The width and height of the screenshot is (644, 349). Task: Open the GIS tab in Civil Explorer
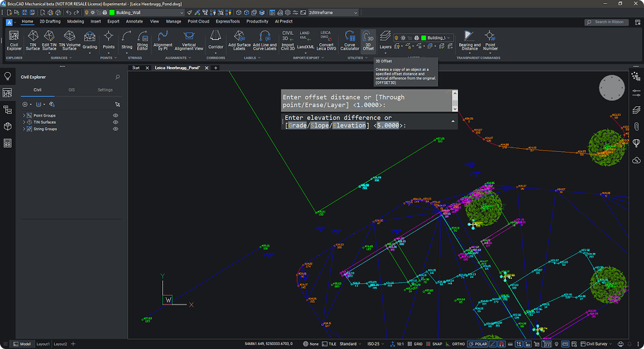coord(71,90)
